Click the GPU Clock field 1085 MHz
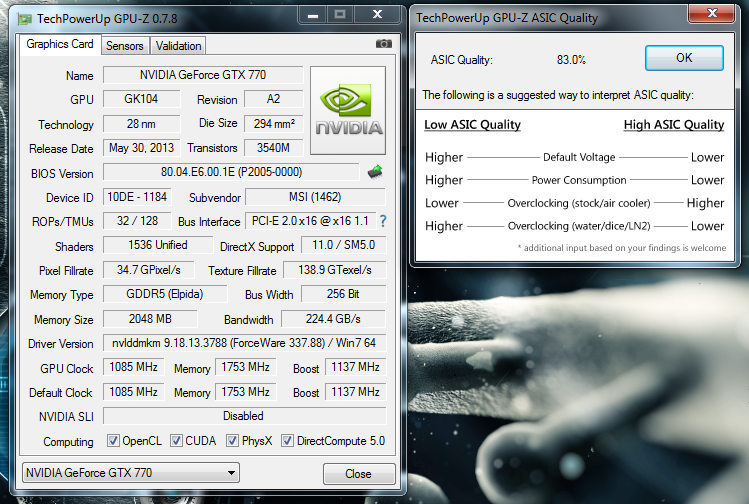Viewport: 749px width, 504px height. pyautogui.click(x=133, y=367)
